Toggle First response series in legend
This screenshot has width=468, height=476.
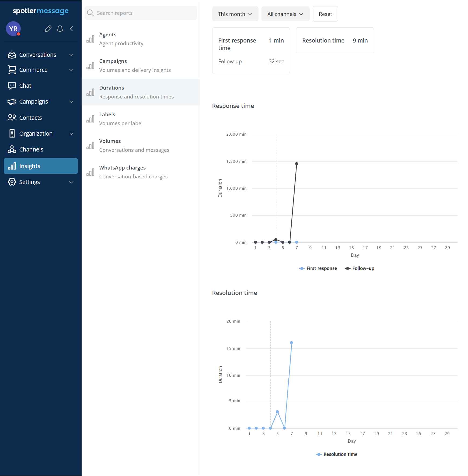[x=318, y=268]
